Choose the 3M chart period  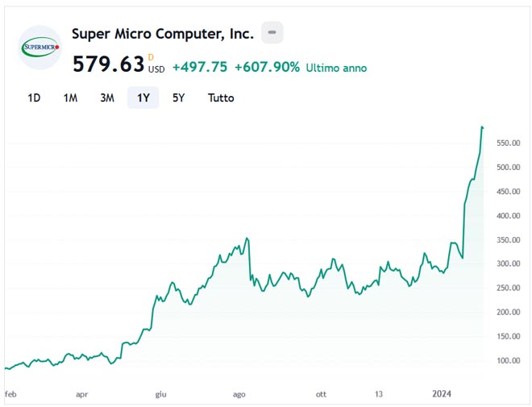click(106, 98)
